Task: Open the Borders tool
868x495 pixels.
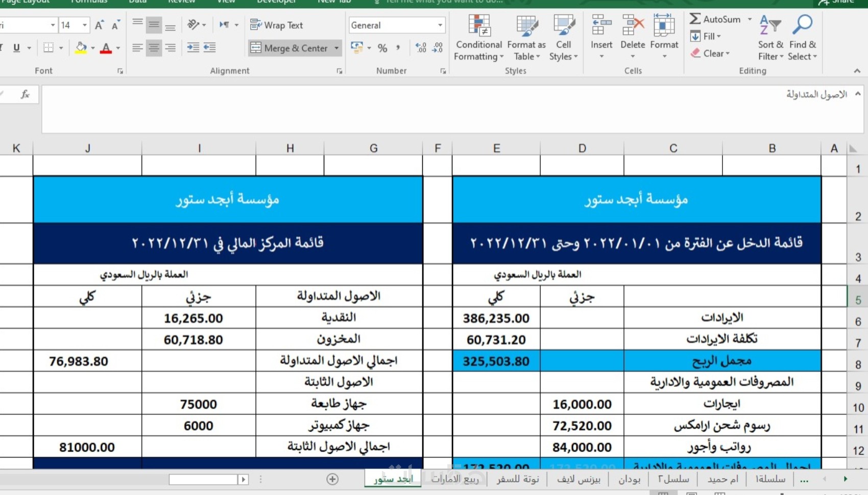Action: pos(49,47)
